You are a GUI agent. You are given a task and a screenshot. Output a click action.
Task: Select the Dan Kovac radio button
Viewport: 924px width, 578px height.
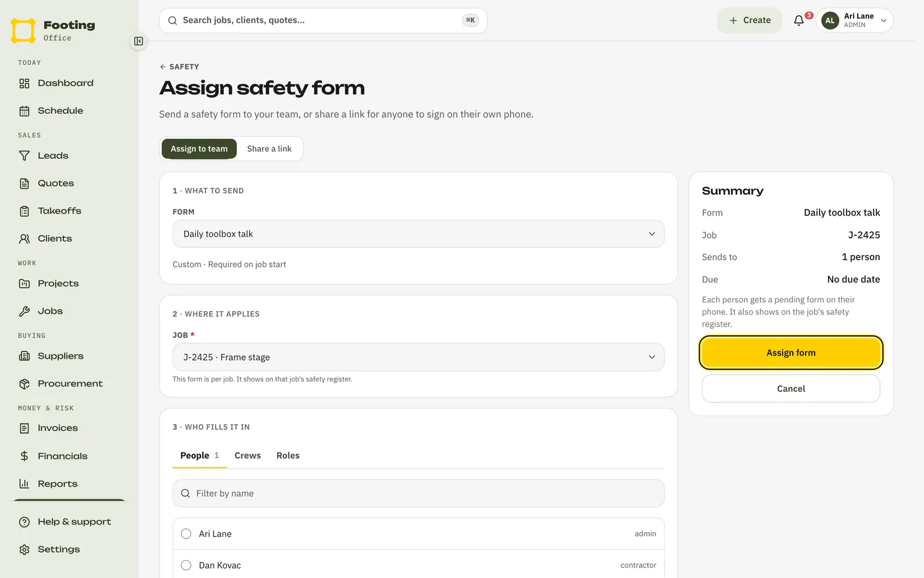[186, 565]
